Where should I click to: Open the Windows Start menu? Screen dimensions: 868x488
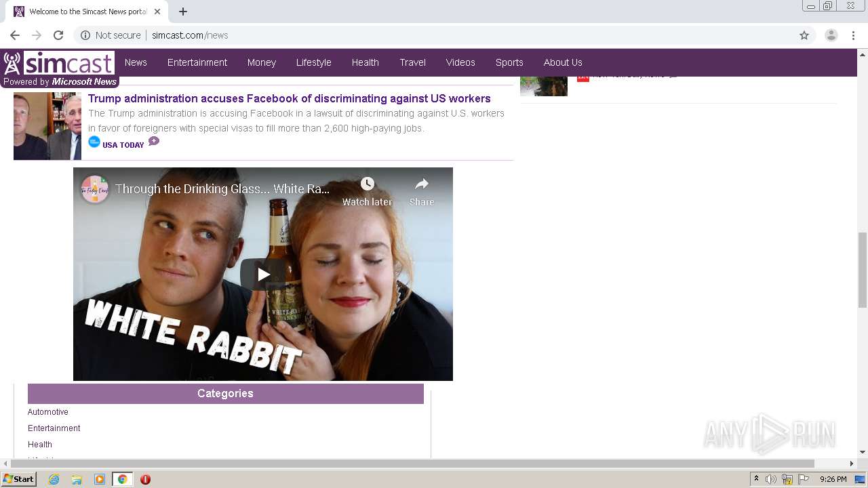18,479
